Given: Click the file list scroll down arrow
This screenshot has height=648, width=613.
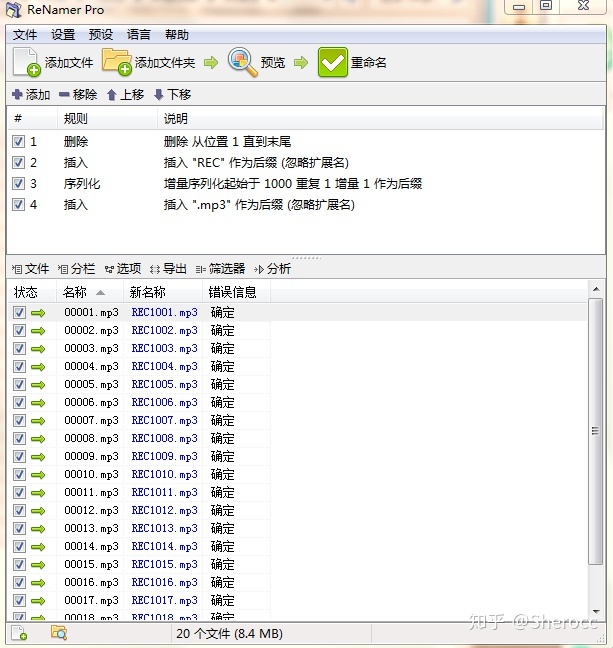Looking at the screenshot, I should point(596,612).
